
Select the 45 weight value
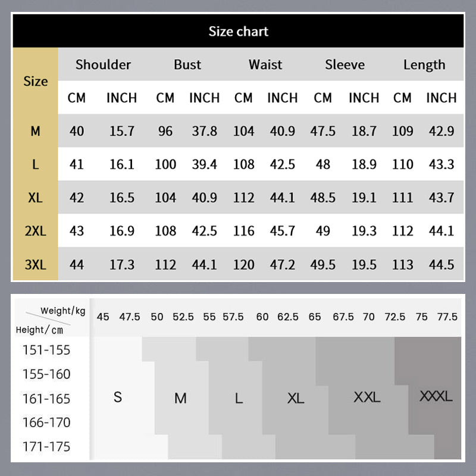pyautogui.click(x=103, y=317)
